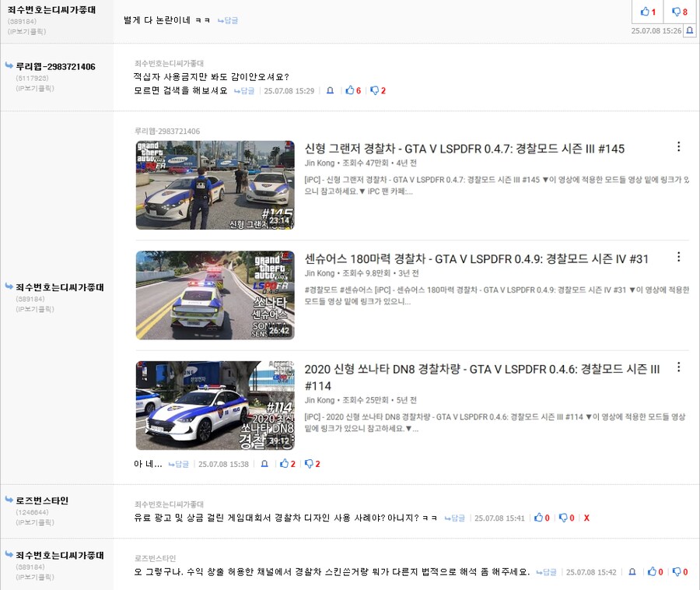This screenshot has height=590, width=700.
Task: Click quoted name 죄수번호는디씨가좋대 above '적십자 사용금지만'
Action: (169, 63)
